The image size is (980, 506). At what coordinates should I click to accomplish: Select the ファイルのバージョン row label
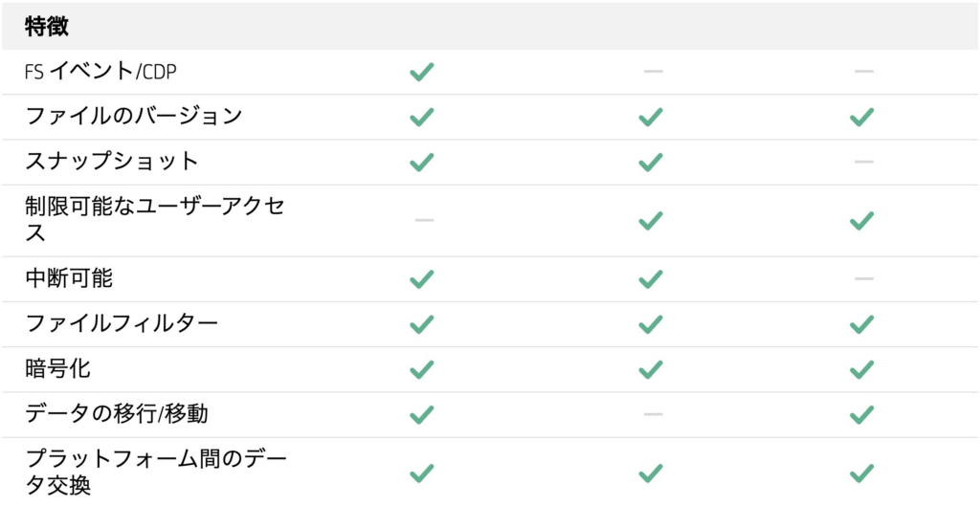[x=134, y=116]
